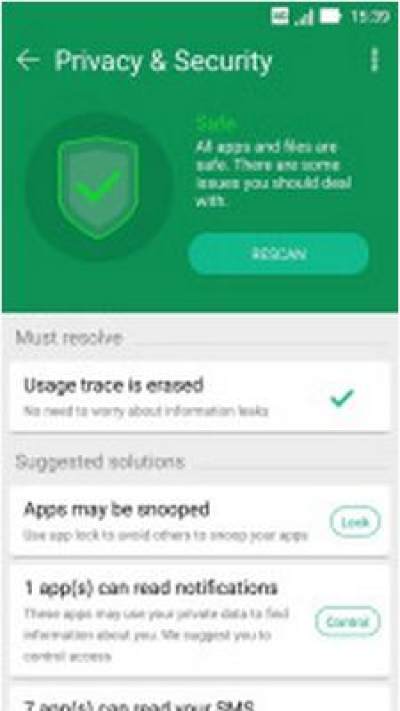Go back using the arrow icon
This screenshot has height=711, width=400.
click(27, 61)
